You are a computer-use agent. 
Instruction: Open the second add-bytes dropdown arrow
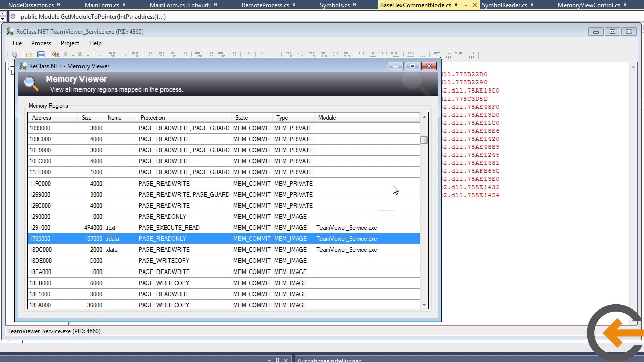[88, 55]
